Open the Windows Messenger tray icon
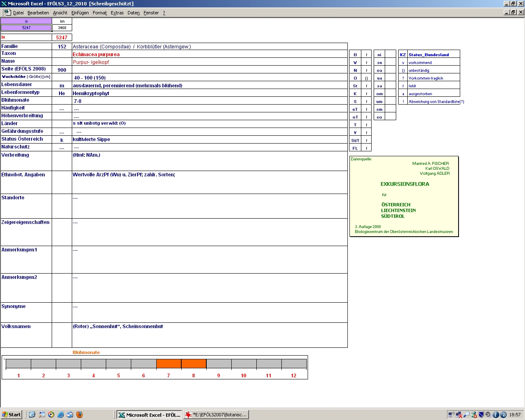525x420 pixels. (x=474, y=415)
